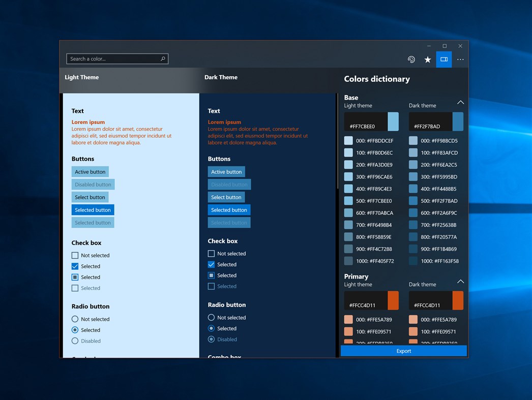Click Active button in light theme preview
The image size is (532, 400).
90,172
